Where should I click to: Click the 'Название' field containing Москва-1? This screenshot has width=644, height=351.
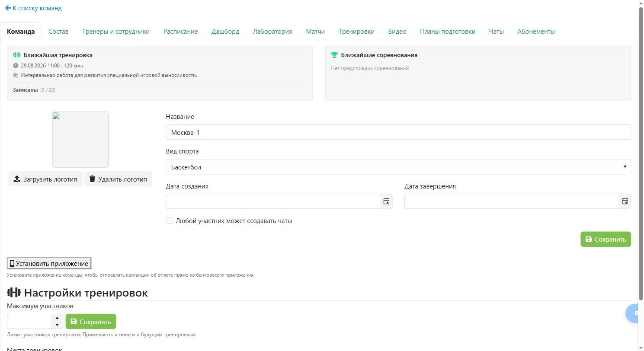[398, 132]
